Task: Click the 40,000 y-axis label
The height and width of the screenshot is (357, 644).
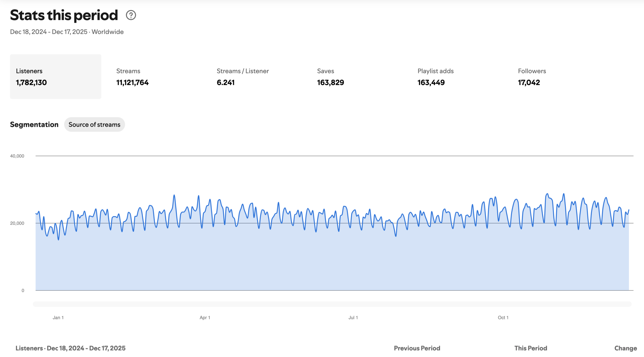Action: coord(17,156)
